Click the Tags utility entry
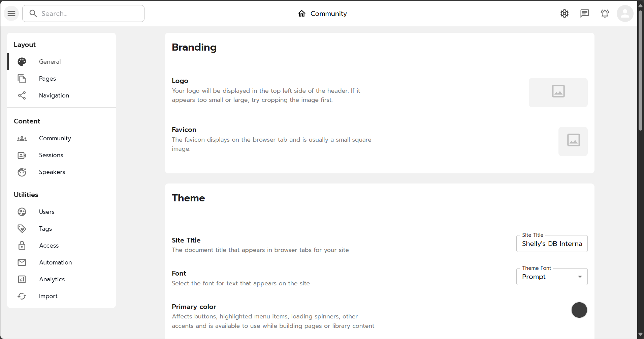644x339 pixels. pyautogui.click(x=45, y=229)
